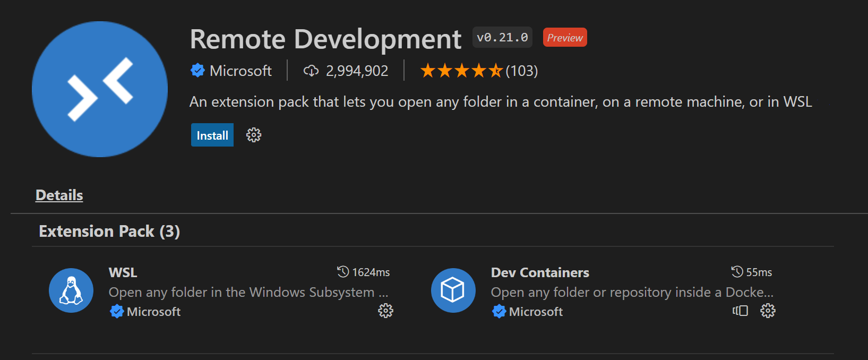Click the Dev Containers description
This screenshot has height=360, width=868.
pos(632,292)
